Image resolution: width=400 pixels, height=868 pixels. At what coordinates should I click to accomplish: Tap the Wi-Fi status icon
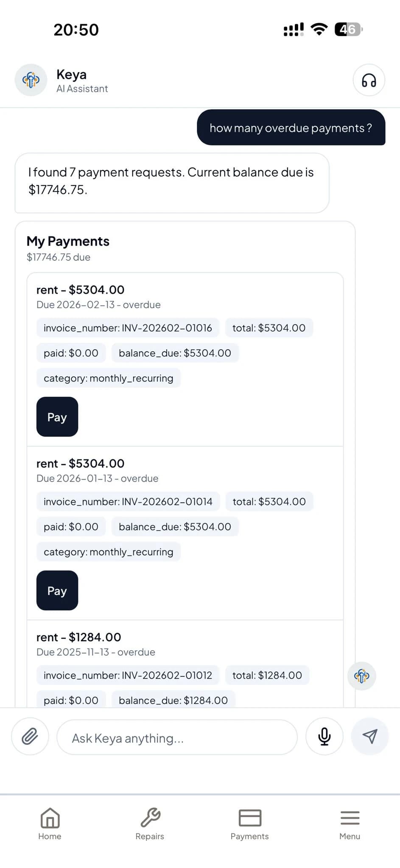pyautogui.click(x=319, y=29)
